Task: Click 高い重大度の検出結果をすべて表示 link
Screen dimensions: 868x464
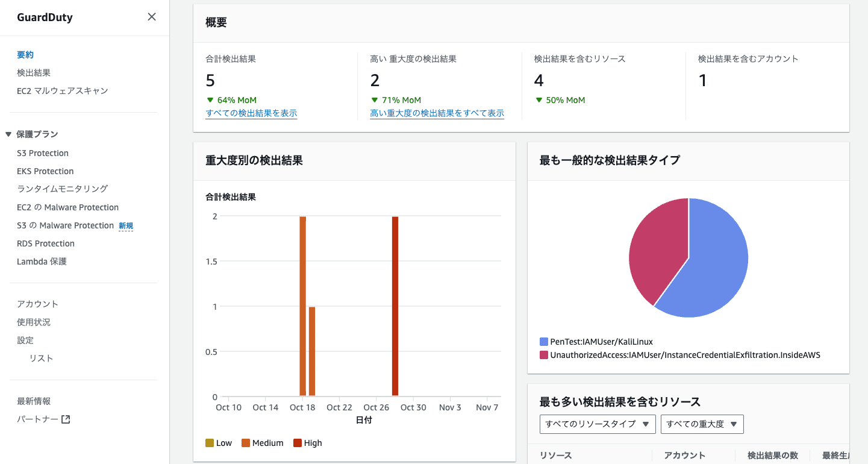Action: 437,113
